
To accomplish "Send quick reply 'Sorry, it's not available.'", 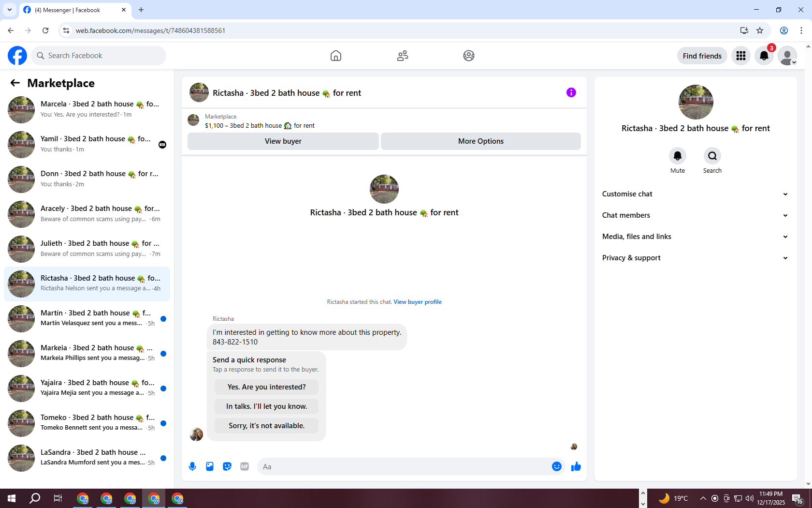I will [267, 426].
